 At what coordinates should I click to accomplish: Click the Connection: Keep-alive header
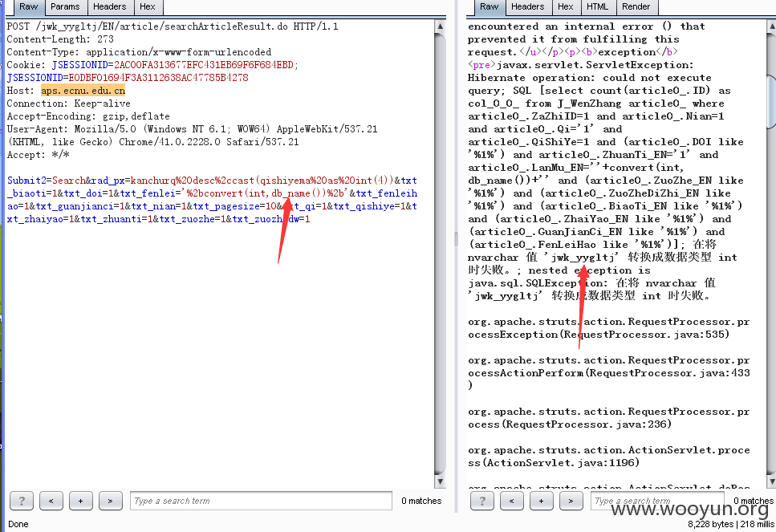(x=69, y=104)
